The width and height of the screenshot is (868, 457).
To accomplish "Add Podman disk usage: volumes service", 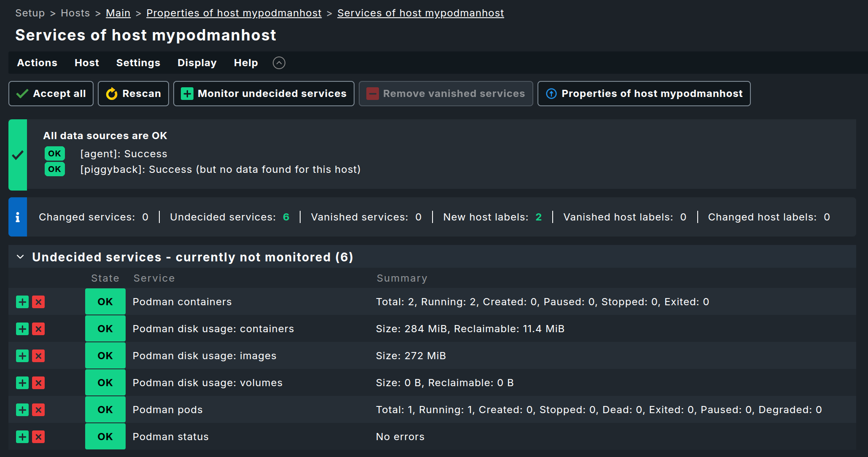I will (x=22, y=383).
